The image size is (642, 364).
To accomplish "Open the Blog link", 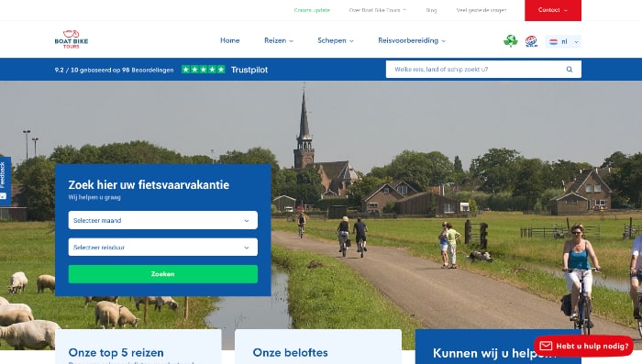I will tap(431, 10).
